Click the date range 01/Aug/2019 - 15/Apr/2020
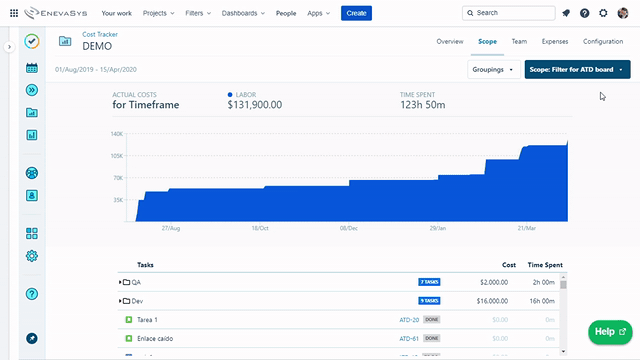640x360 pixels. click(x=96, y=69)
